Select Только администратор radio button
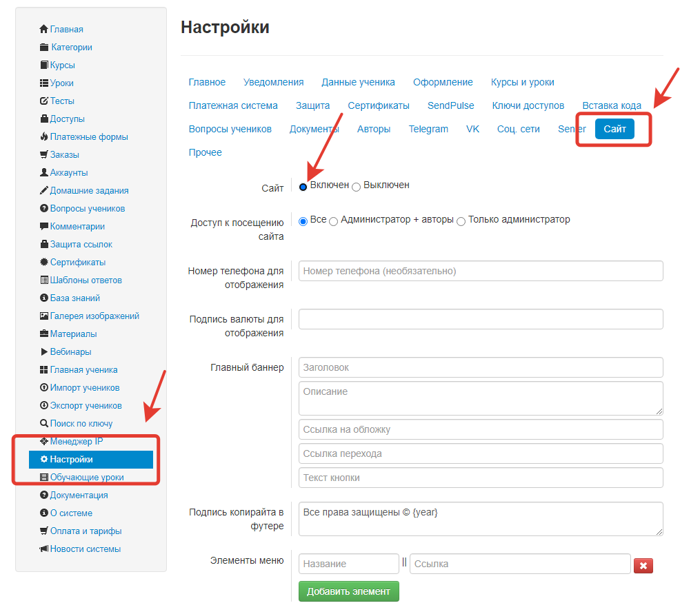700x603 pixels. point(461,221)
